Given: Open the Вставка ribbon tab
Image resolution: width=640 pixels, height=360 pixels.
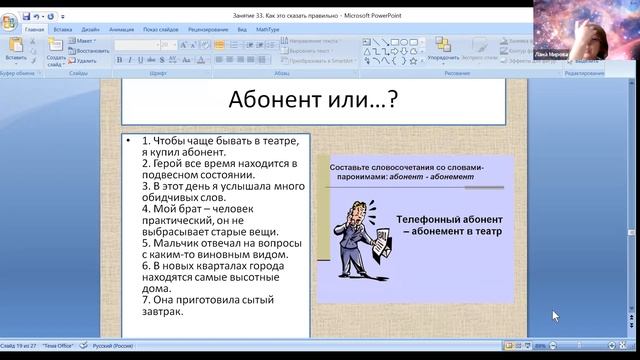Looking at the screenshot, I should [x=62, y=29].
